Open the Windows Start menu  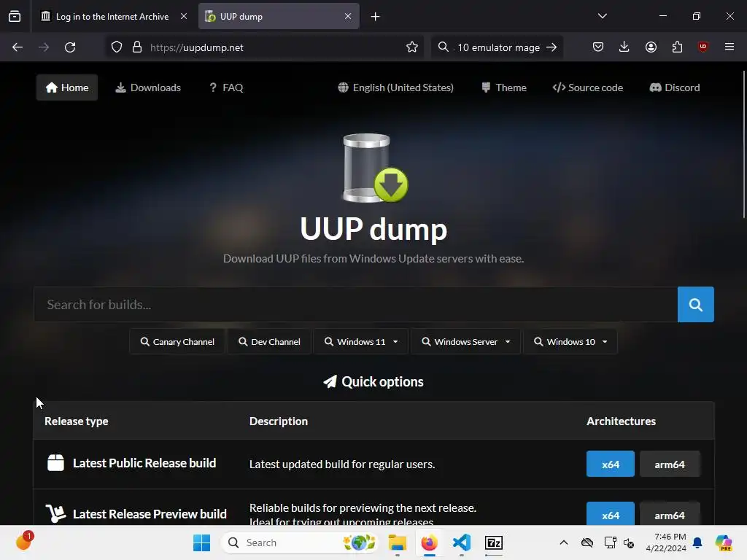click(x=201, y=542)
